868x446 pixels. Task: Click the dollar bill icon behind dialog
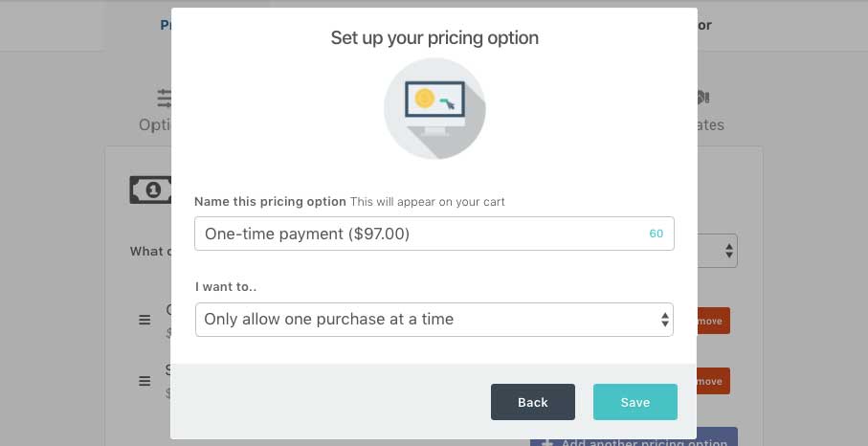tap(150, 190)
